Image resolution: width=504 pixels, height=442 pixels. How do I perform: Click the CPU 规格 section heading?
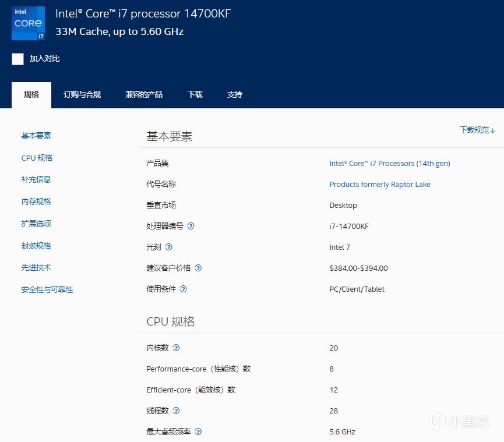coord(170,321)
